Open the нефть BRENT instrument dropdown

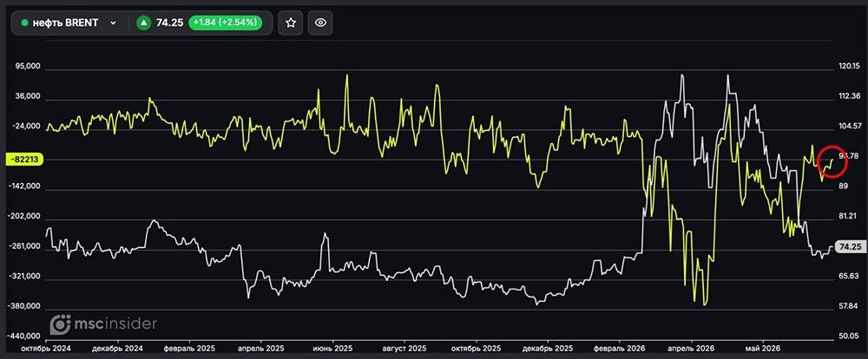point(113,23)
